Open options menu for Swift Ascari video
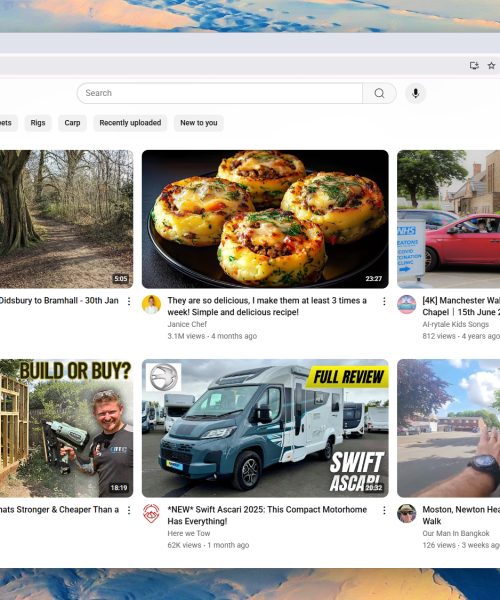The width and height of the screenshot is (500, 600). pyautogui.click(x=384, y=510)
